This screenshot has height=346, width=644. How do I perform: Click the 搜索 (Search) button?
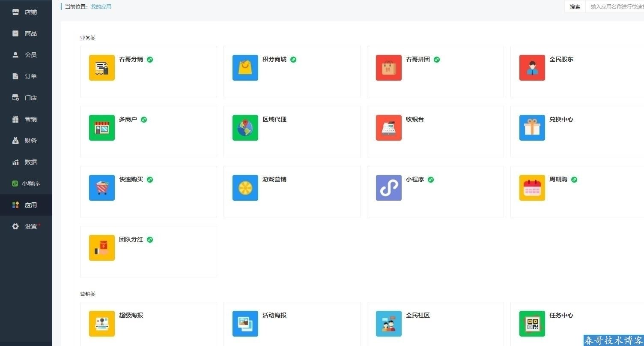575,6
